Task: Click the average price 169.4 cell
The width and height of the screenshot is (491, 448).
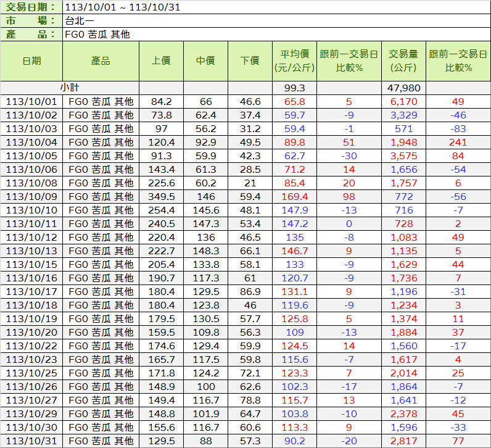Action: click(x=294, y=196)
